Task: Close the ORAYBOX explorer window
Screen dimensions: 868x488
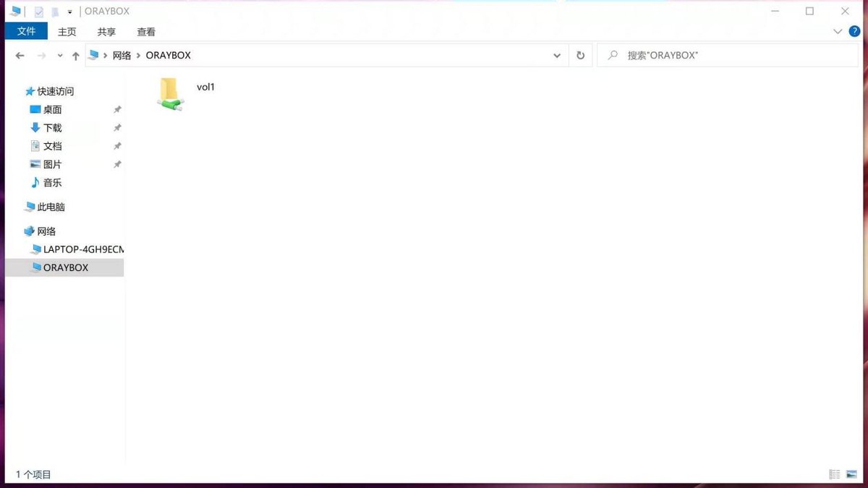Action: 845,12
